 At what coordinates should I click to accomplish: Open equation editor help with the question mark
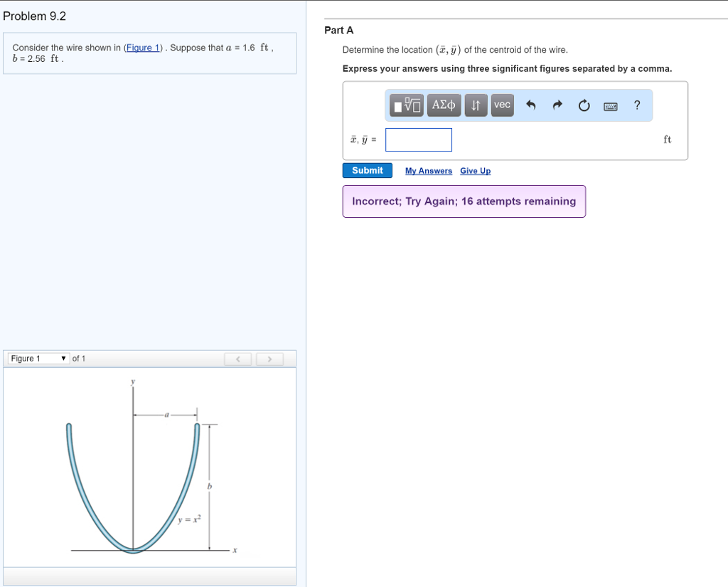(x=636, y=105)
